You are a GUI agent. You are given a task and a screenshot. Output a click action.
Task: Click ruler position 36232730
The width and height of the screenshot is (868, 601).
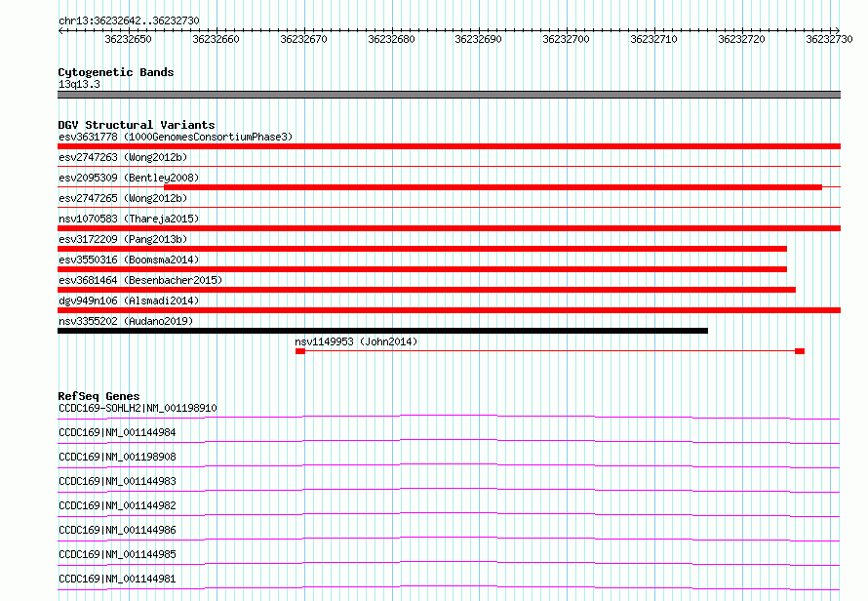tap(829, 39)
